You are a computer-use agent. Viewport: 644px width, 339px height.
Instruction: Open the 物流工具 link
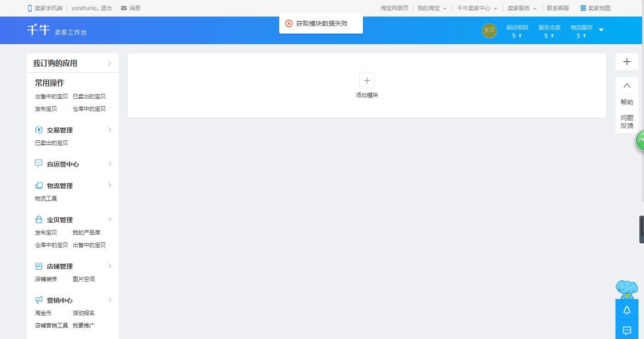pos(46,199)
